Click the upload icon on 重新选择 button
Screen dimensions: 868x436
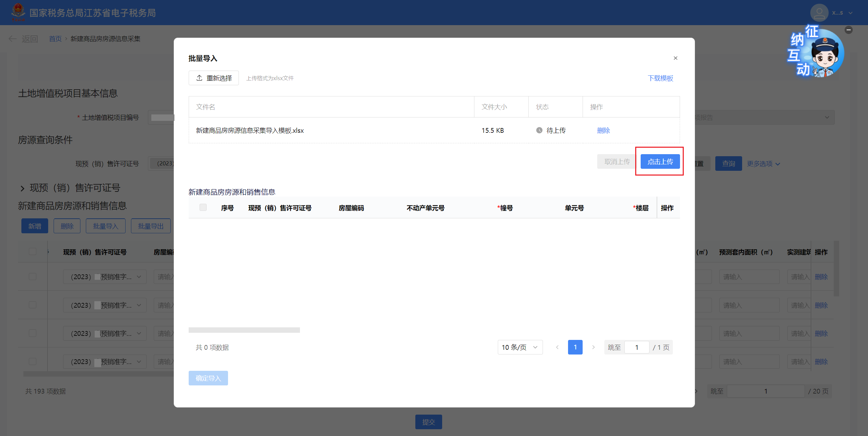[x=199, y=78]
